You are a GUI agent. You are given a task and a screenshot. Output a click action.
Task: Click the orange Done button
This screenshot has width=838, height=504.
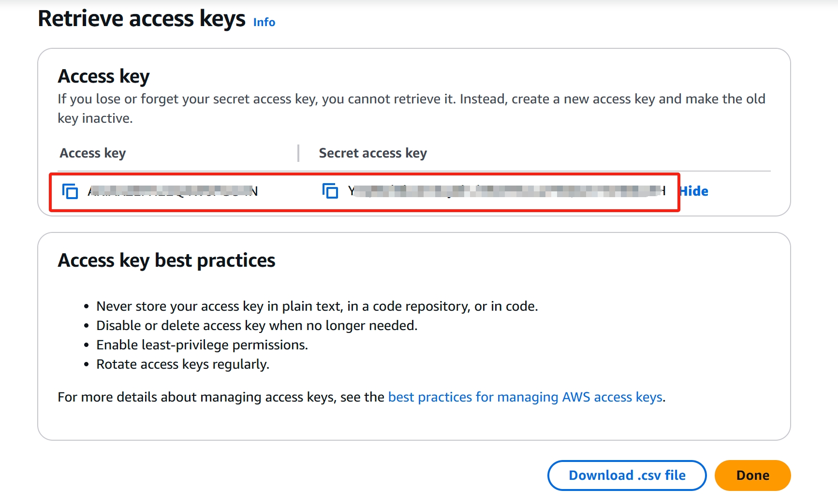coord(752,475)
